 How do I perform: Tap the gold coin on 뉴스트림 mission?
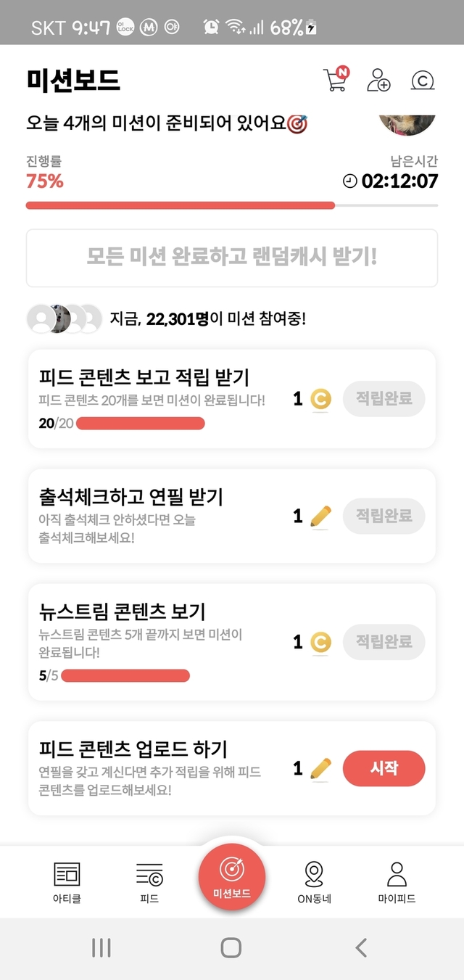[320, 642]
